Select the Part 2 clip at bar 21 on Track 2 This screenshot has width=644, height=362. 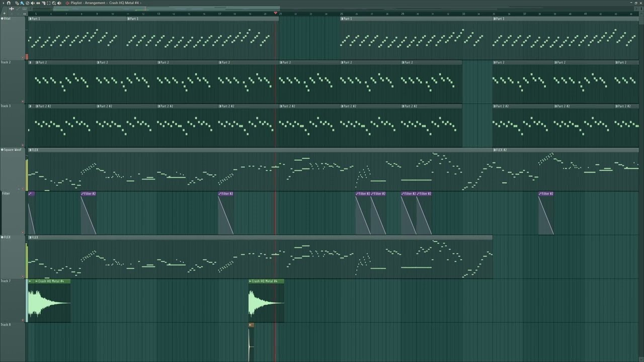(x=309, y=82)
